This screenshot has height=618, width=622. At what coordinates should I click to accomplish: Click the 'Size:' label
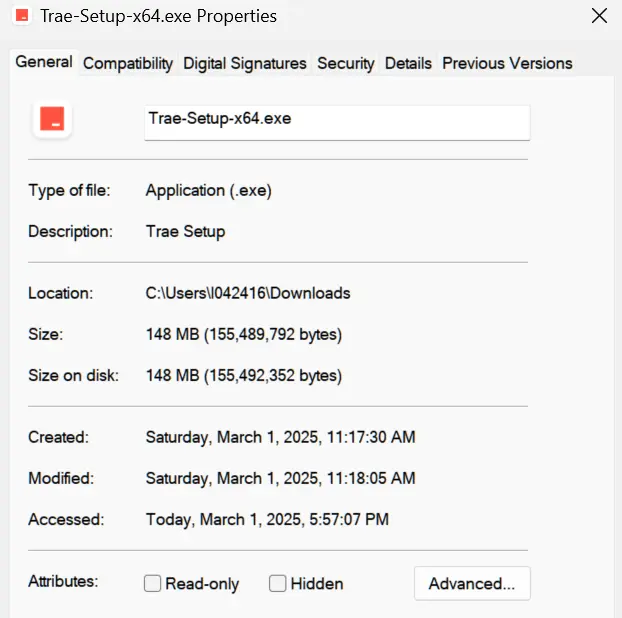point(46,334)
